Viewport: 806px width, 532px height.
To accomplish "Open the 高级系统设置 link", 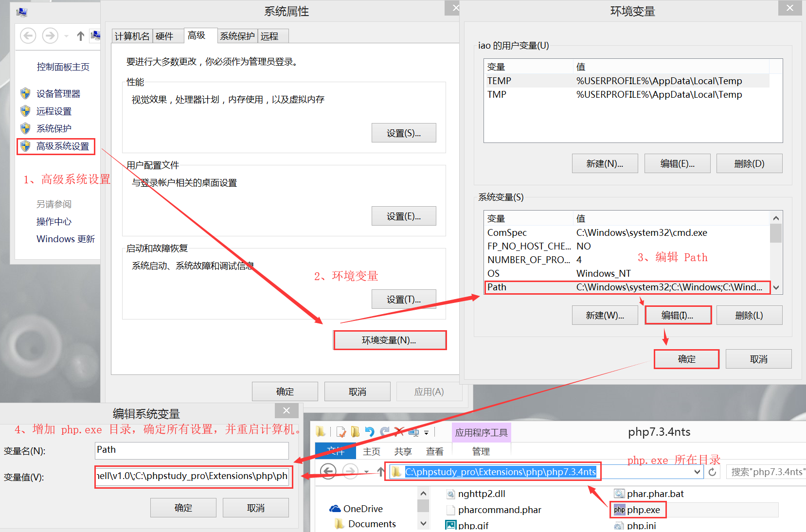I will pos(63,146).
